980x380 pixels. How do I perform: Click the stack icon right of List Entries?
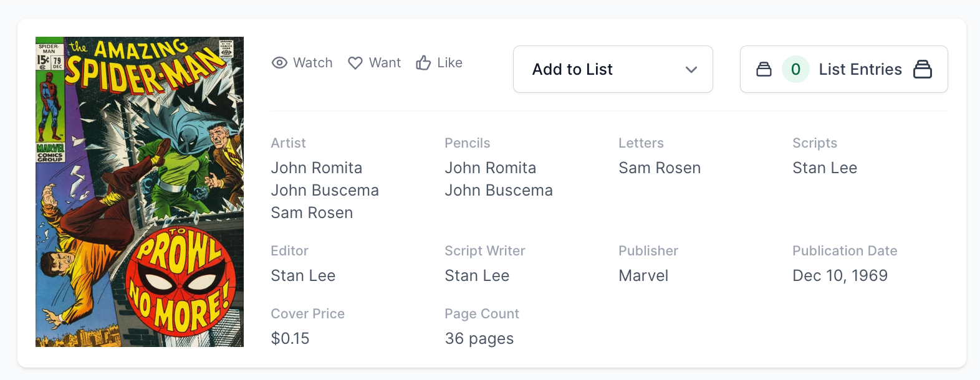coord(923,69)
